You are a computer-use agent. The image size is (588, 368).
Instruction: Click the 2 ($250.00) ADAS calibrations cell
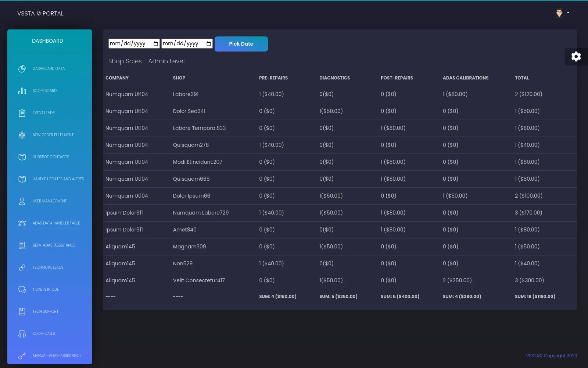457,280
